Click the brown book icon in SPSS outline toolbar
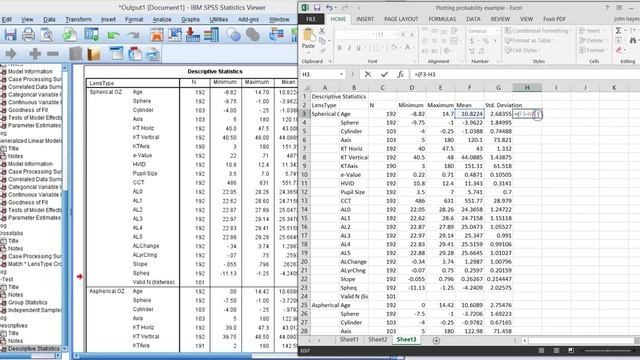The image size is (640, 360). pyautogui.click(x=94, y=54)
